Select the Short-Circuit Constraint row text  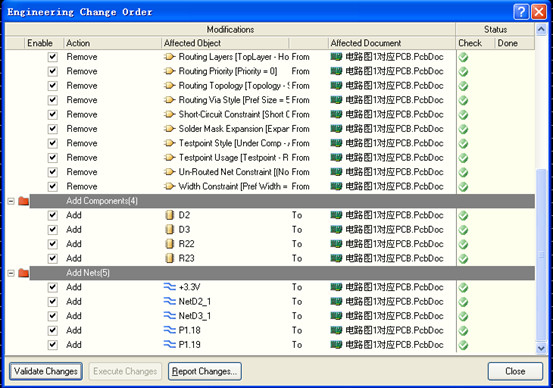pyautogui.click(x=233, y=115)
